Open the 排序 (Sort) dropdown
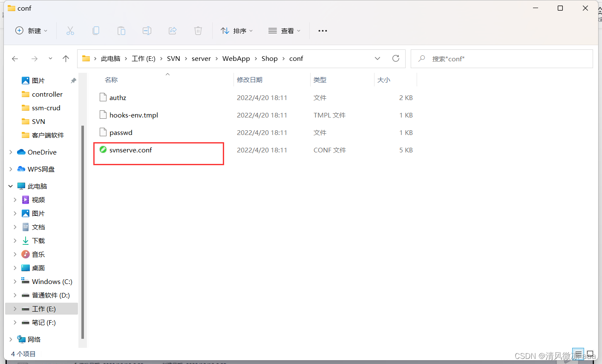The height and width of the screenshot is (364, 602). pyautogui.click(x=237, y=31)
